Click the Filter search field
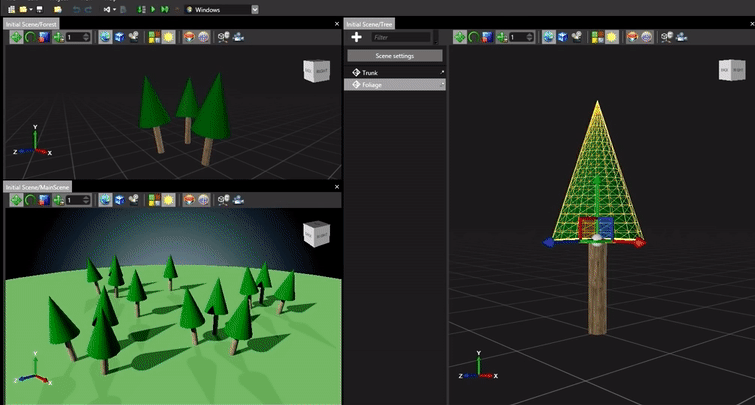This screenshot has width=755, height=405. pos(400,37)
